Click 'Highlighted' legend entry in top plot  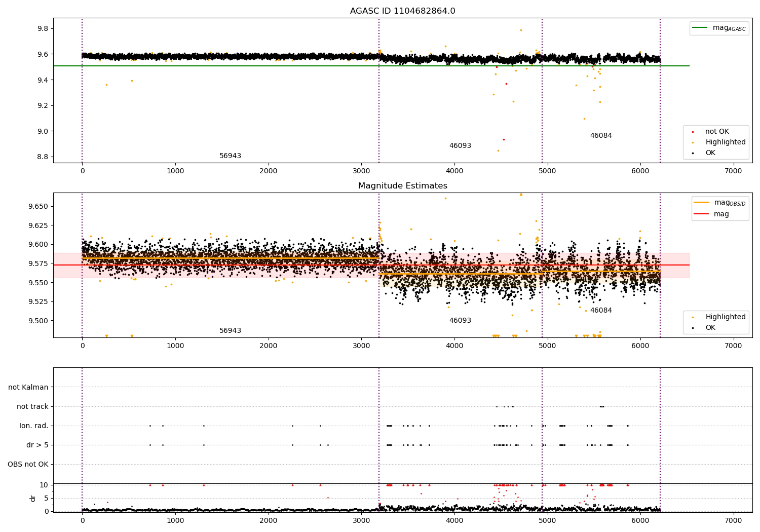pyautogui.click(x=719, y=142)
